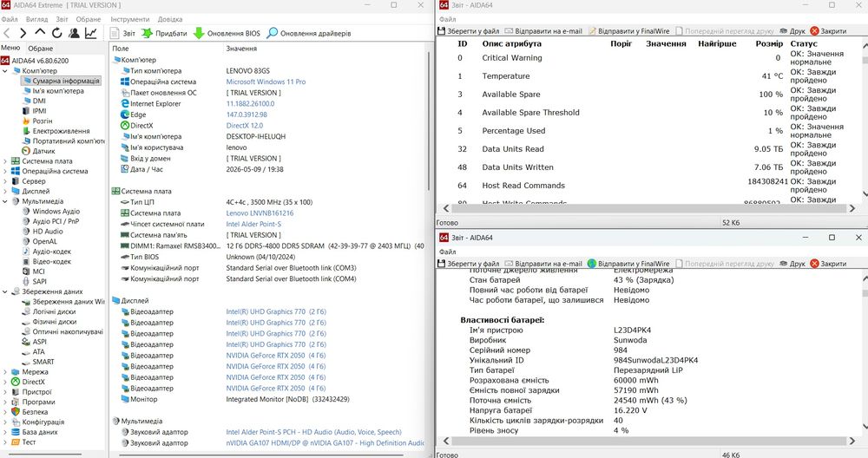Screen dimensions: 868x458
Task: Click Закрити in battery report window
Action: coord(828,264)
